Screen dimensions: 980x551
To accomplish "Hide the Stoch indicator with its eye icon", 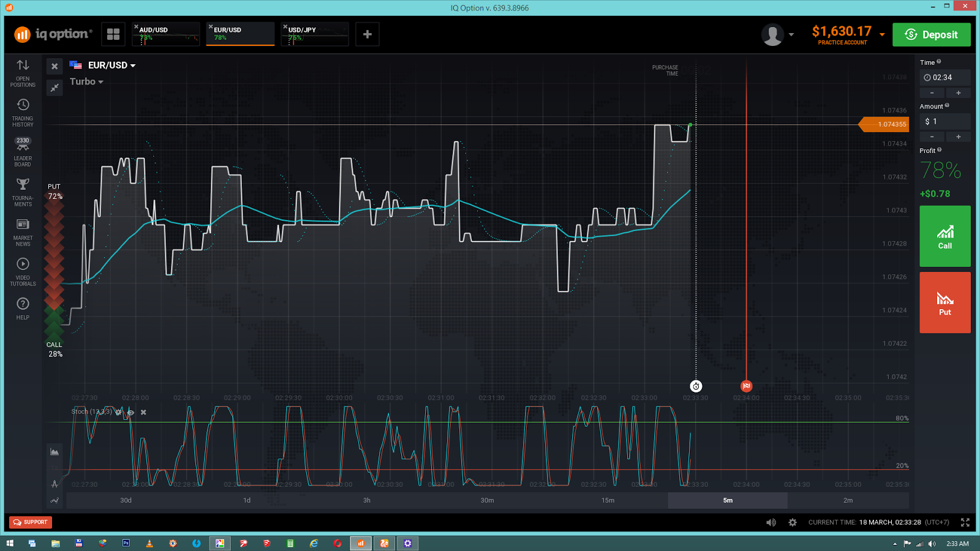I will point(130,412).
